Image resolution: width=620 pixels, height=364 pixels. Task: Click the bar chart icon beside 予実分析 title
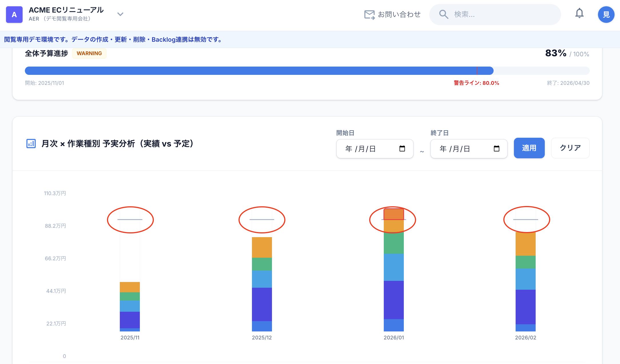click(x=31, y=144)
